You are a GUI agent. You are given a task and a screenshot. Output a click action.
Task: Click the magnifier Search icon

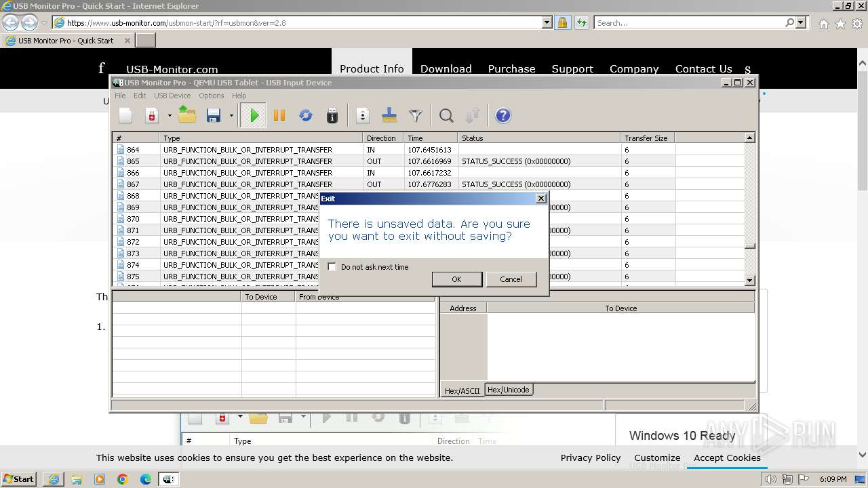point(446,116)
